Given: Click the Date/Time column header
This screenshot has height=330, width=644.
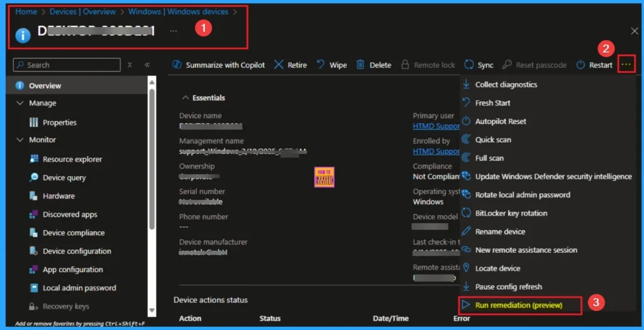Looking at the screenshot, I should tap(391, 318).
